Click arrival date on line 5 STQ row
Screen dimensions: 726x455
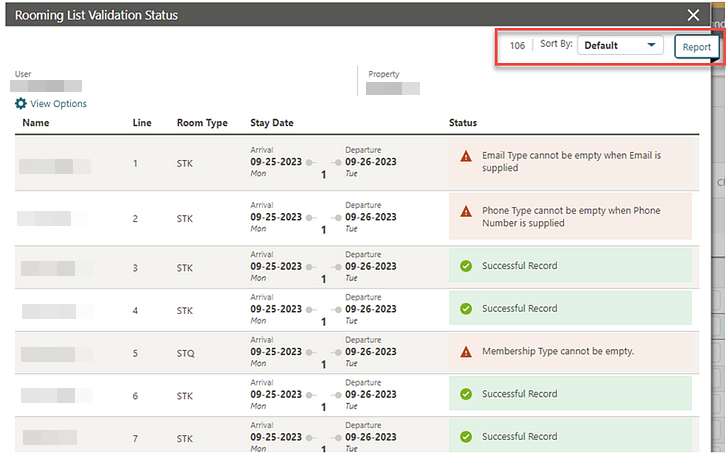click(x=276, y=352)
